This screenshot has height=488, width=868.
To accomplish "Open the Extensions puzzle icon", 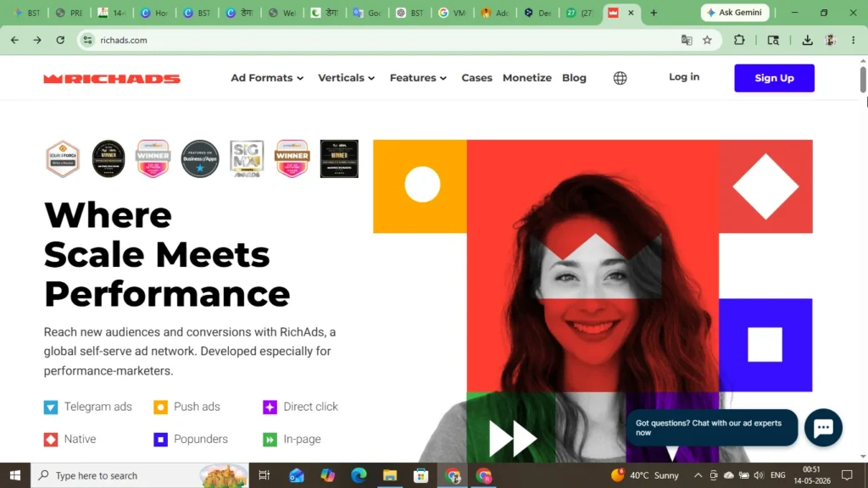I will pos(739,40).
